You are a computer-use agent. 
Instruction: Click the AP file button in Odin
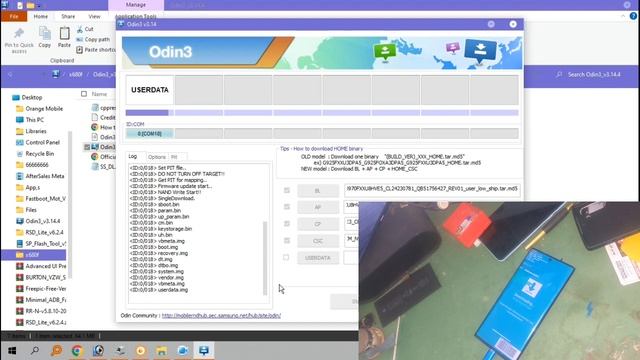pos(318,207)
